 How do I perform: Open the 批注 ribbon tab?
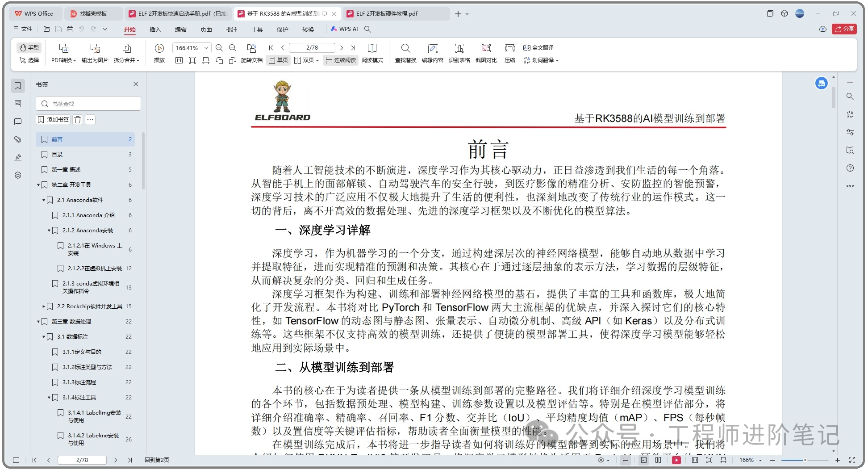pyautogui.click(x=232, y=29)
